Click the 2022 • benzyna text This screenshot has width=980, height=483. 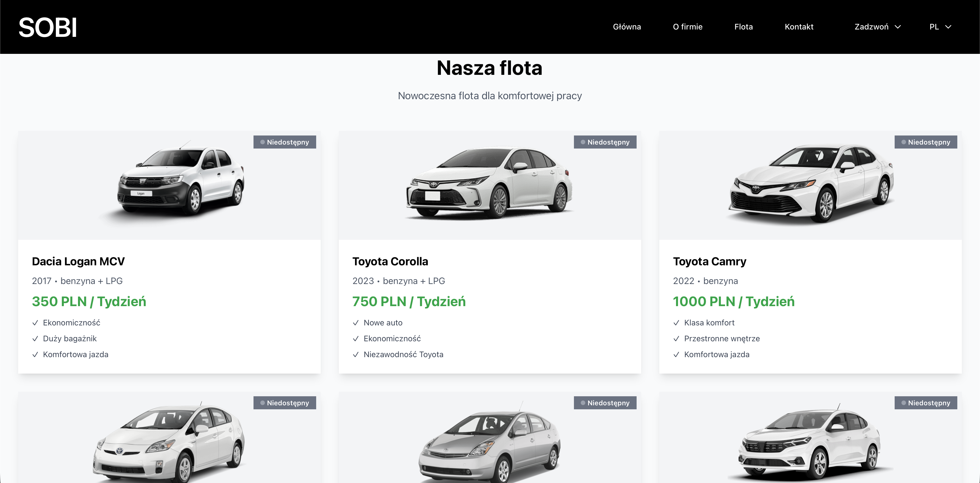pos(705,281)
